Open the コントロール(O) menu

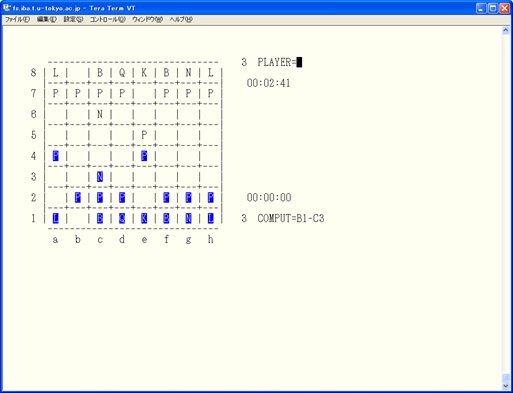pyautogui.click(x=107, y=19)
